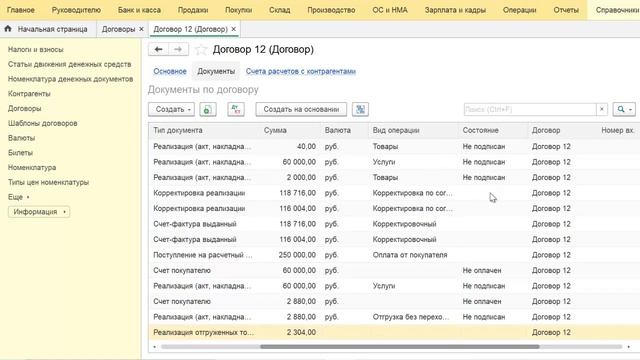The height and width of the screenshot is (360, 640).
Task: Open Счета расчетов с контрагентами link
Action: pyautogui.click(x=300, y=71)
